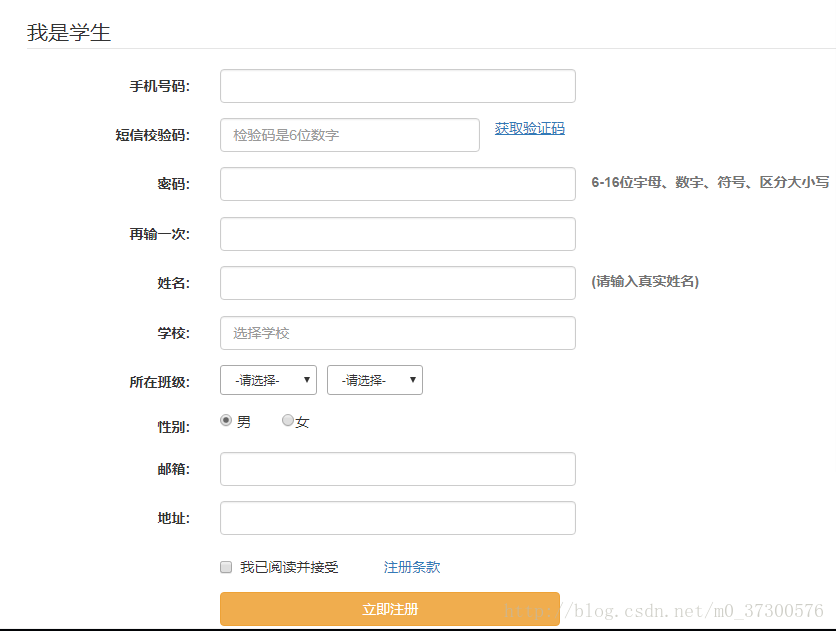Click the 地址 address input field
Screen dimensions: 836x631
click(397, 517)
